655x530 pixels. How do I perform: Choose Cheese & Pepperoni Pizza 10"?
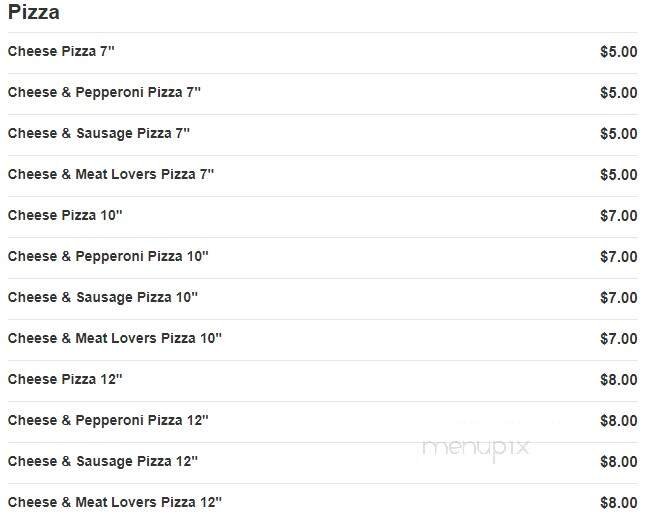[x=108, y=256]
